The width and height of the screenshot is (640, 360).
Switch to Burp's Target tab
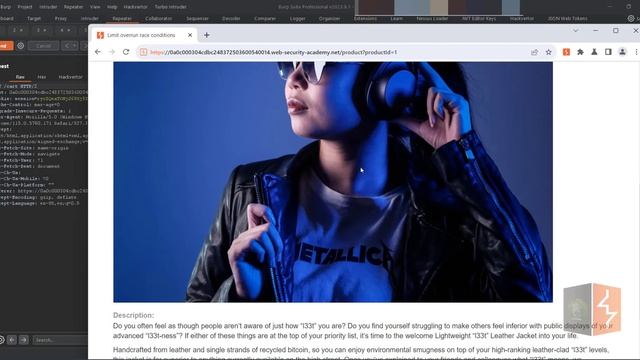point(34,18)
